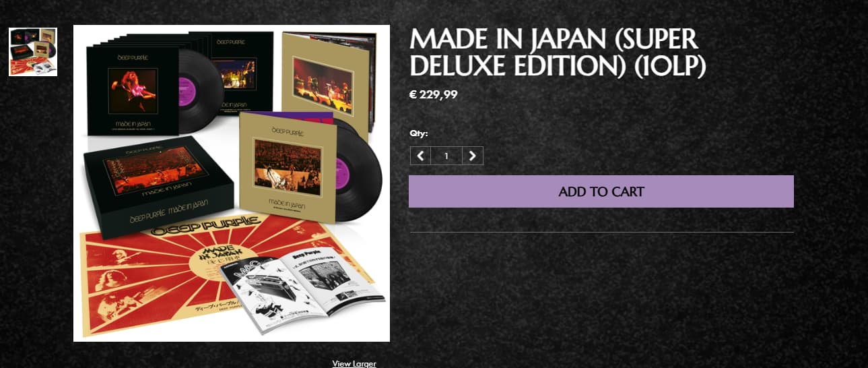
Task: Decrease quantity with the left arrow
Action: [x=420, y=156]
